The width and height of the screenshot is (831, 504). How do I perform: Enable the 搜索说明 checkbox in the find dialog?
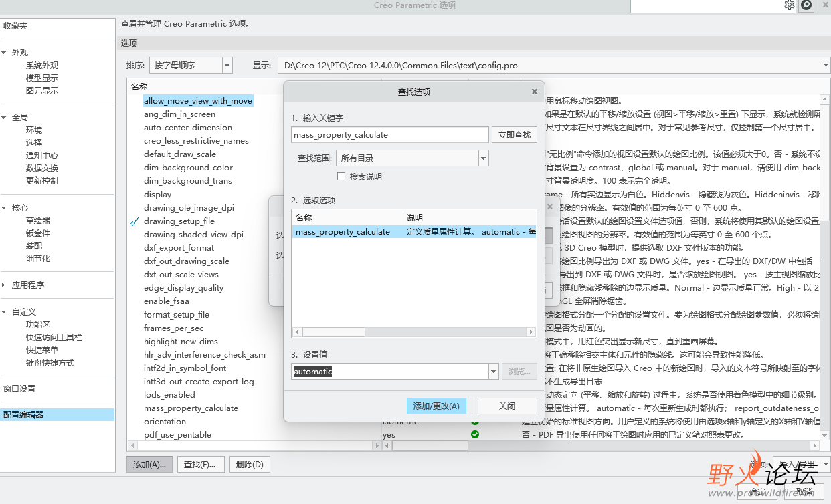click(341, 176)
